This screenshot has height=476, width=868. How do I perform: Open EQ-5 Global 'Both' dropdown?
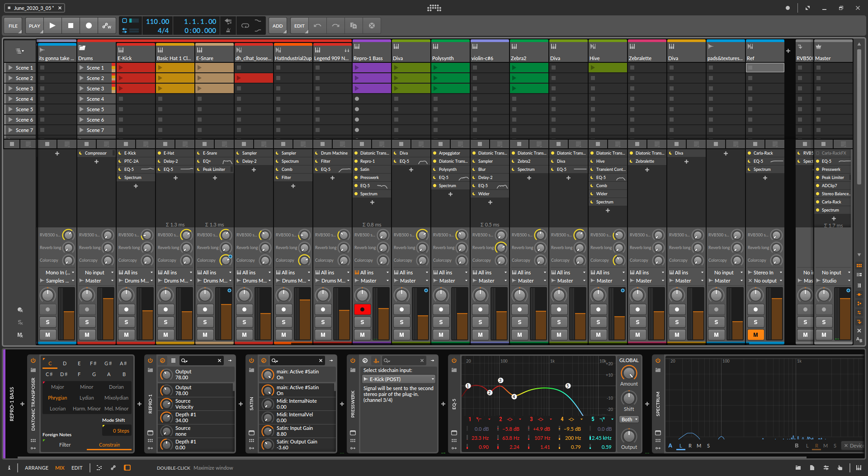pyautogui.click(x=629, y=419)
